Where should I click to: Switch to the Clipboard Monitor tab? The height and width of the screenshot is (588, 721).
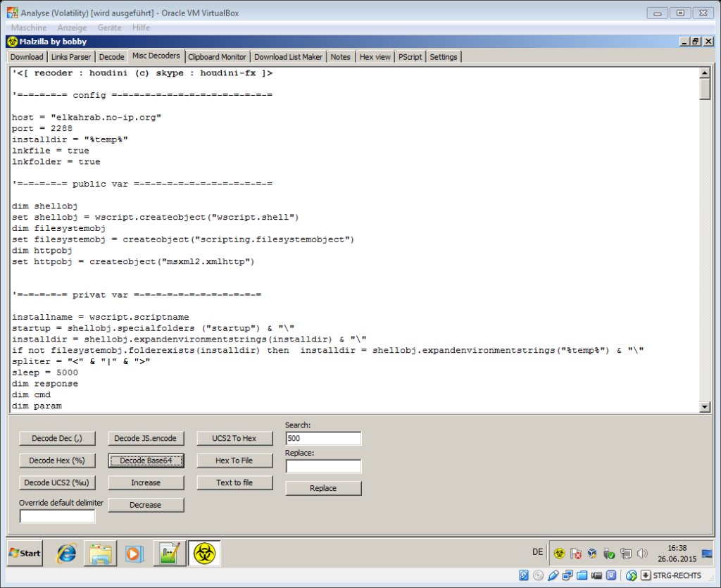click(x=217, y=57)
